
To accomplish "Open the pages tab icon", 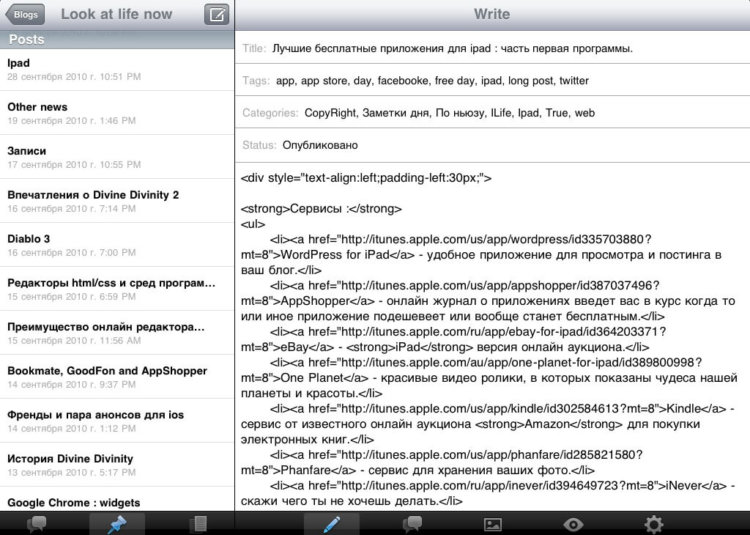I will [x=198, y=524].
